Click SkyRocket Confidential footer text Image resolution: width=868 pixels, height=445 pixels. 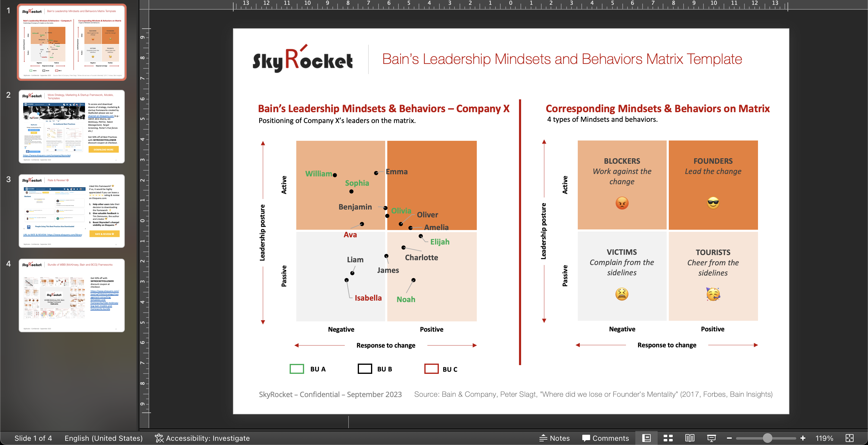(330, 394)
